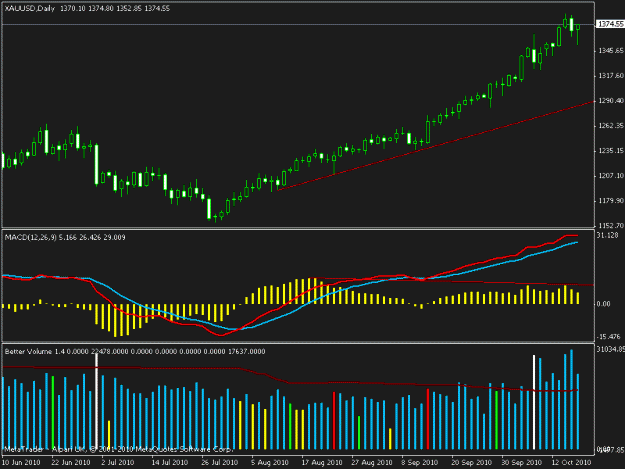
Task: Click the 30 Sep 2010 date label
Action: (521, 463)
